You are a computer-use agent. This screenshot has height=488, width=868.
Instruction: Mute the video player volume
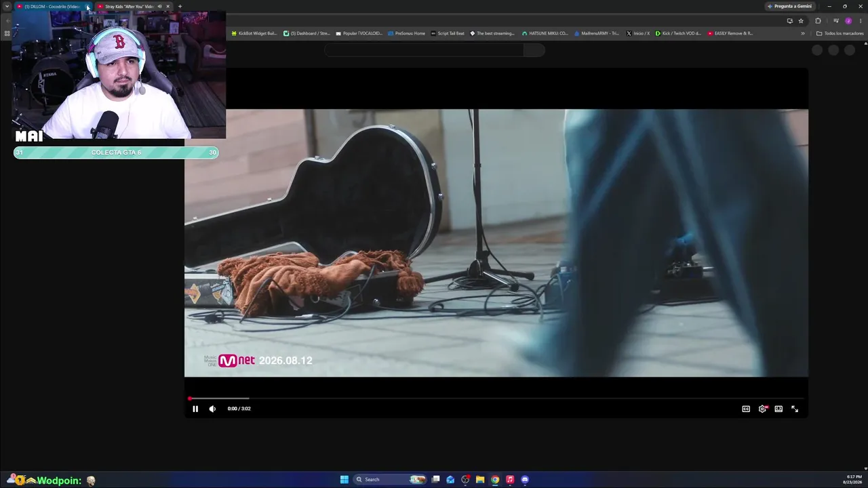coord(212,409)
